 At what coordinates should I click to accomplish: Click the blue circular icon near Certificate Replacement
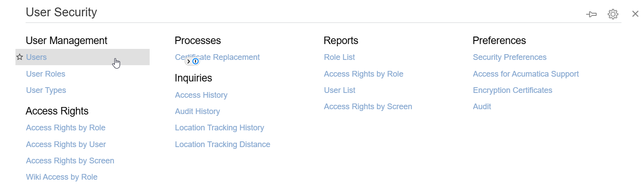tap(196, 62)
